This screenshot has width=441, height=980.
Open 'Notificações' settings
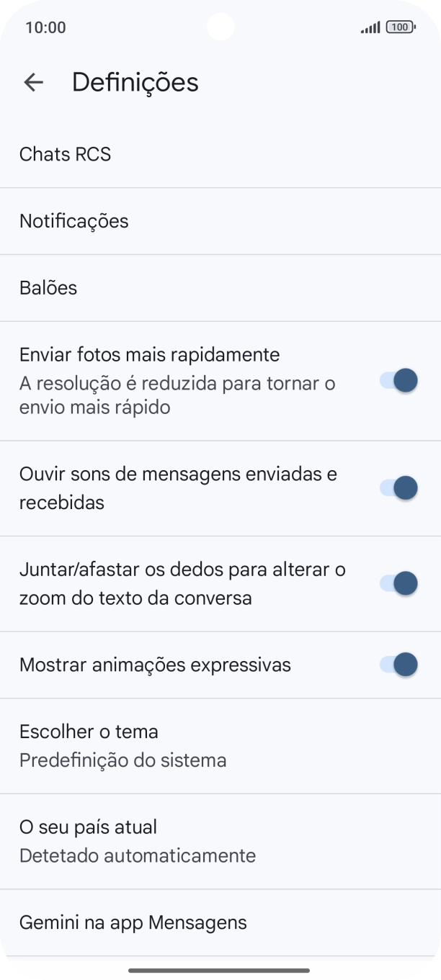coord(74,221)
